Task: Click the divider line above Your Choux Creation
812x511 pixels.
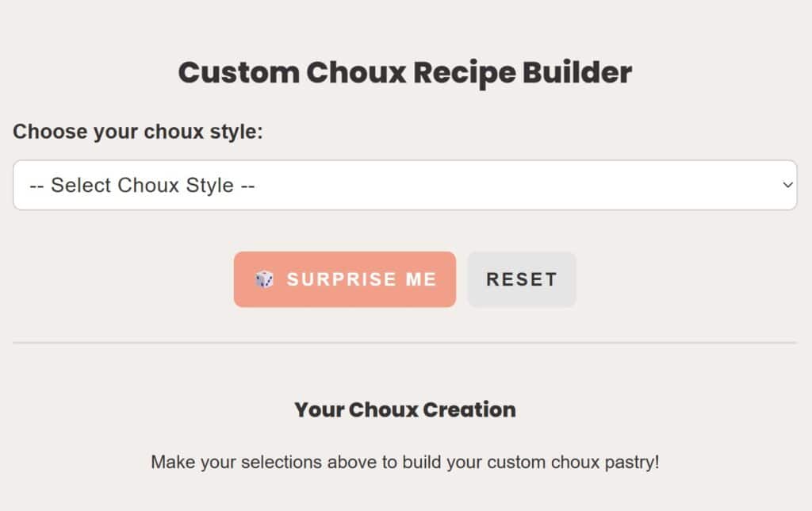Action: point(405,342)
